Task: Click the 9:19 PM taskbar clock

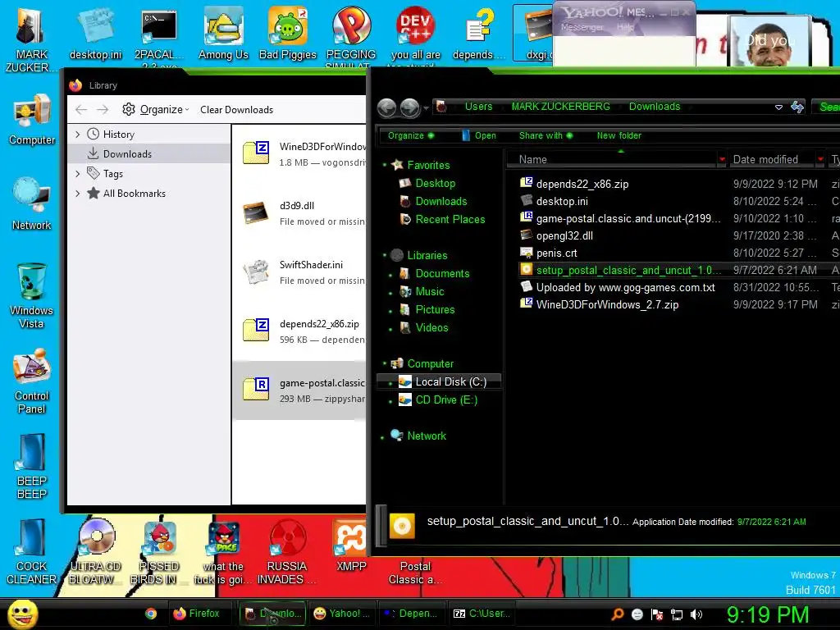Action: click(768, 614)
